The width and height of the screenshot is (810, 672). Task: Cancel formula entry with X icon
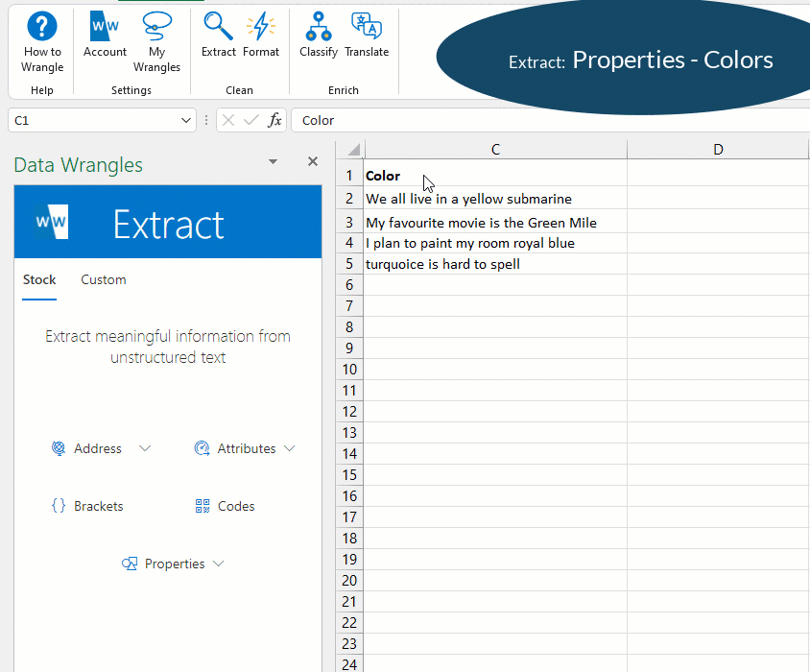[x=227, y=120]
